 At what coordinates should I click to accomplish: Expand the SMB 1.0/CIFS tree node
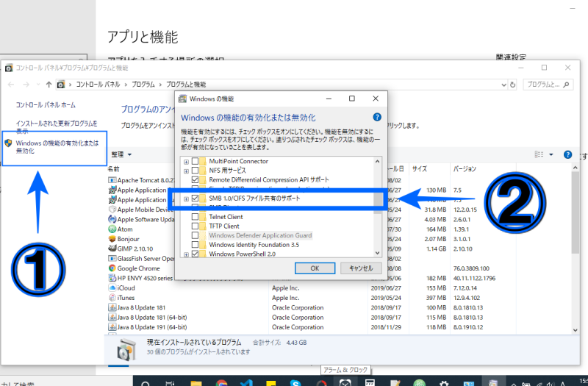pyautogui.click(x=186, y=199)
